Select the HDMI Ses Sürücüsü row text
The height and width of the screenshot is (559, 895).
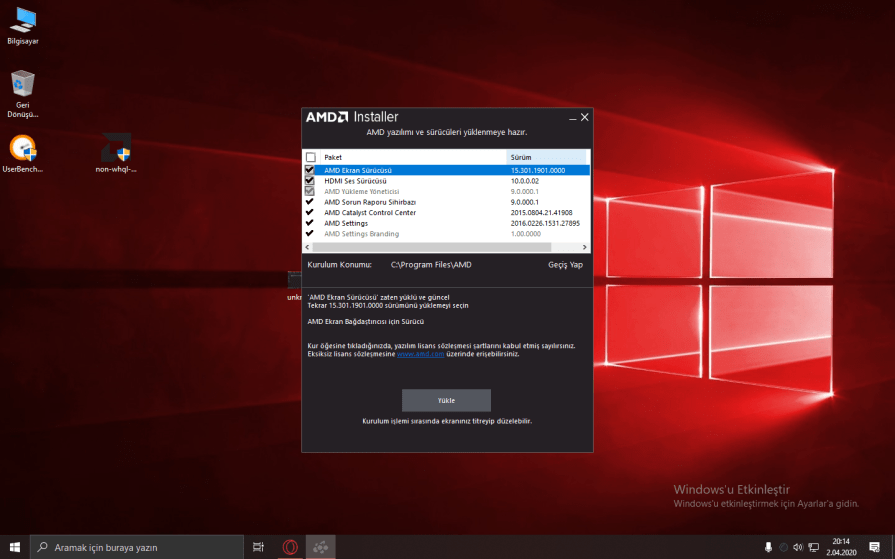[x=355, y=181]
